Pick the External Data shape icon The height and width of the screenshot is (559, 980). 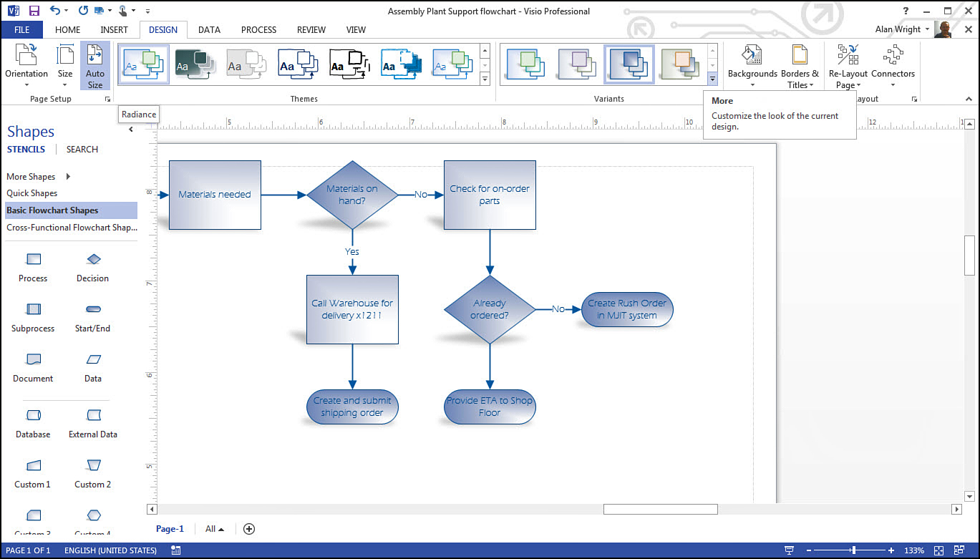(x=93, y=415)
